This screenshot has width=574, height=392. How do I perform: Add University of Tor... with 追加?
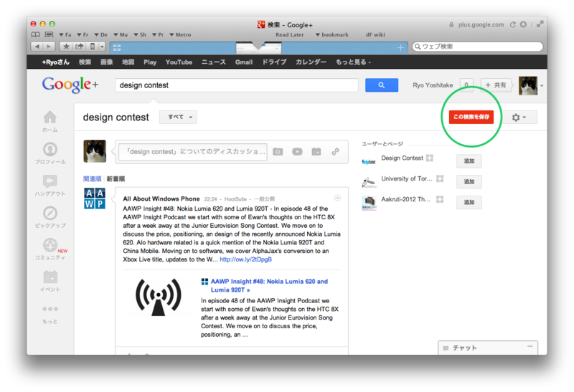click(469, 181)
